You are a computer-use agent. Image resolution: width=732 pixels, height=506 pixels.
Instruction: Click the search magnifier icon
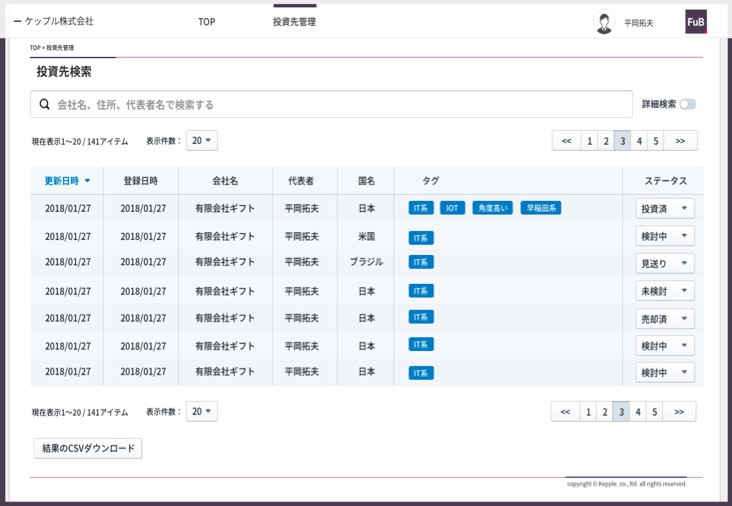point(44,104)
